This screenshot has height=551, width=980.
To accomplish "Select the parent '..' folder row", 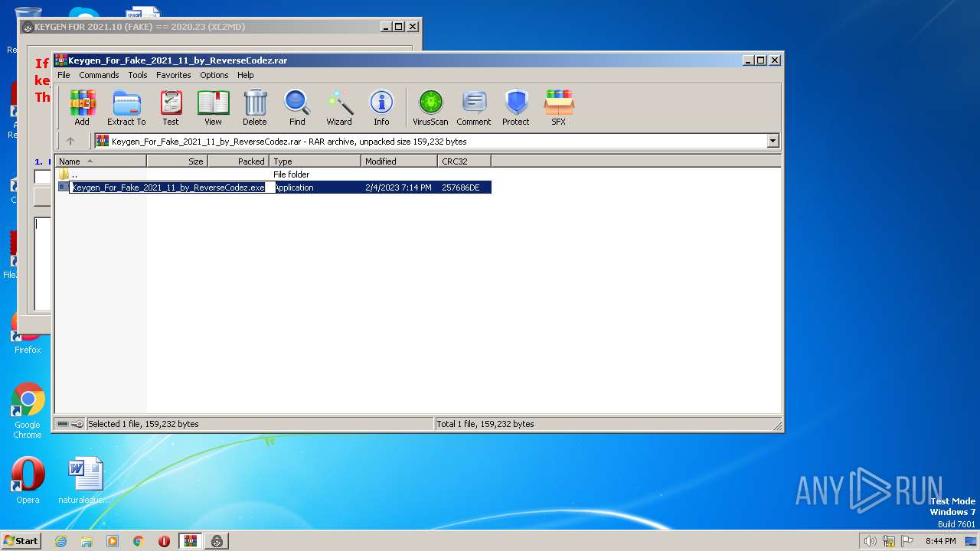I will [x=273, y=174].
